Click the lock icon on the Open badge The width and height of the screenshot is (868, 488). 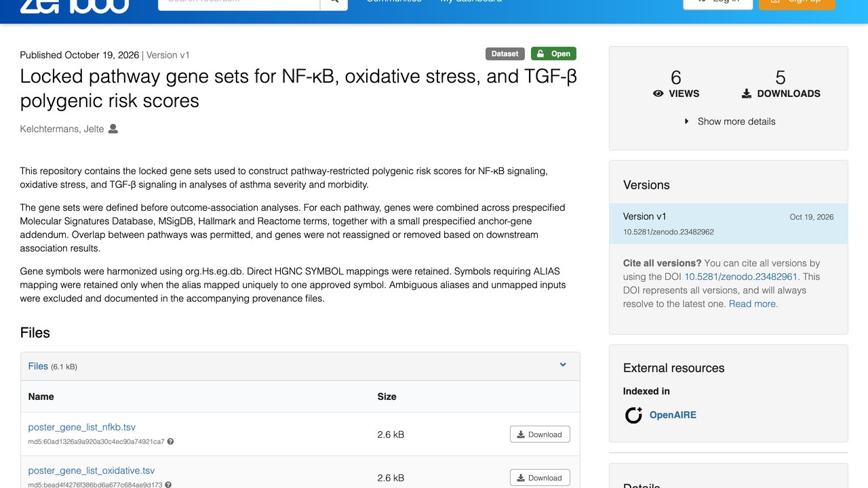pos(541,54)
